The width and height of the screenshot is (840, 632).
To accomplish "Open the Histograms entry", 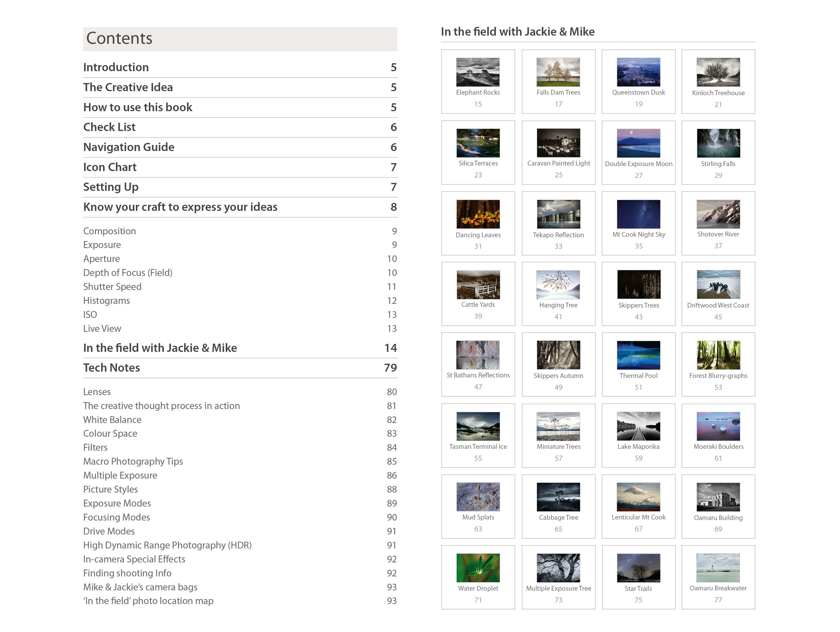I will 240,301.
